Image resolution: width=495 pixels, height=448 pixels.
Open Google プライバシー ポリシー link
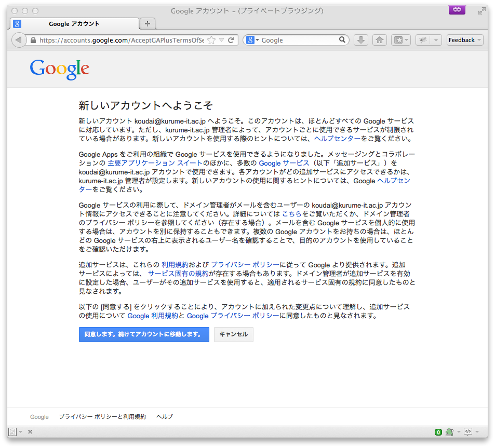coord(233,316)
